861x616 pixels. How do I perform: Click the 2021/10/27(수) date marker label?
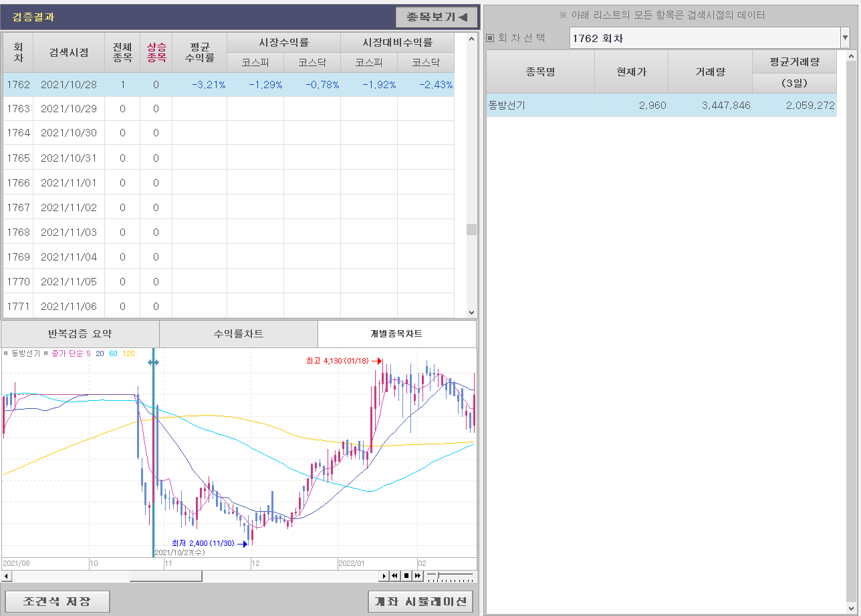180,553
